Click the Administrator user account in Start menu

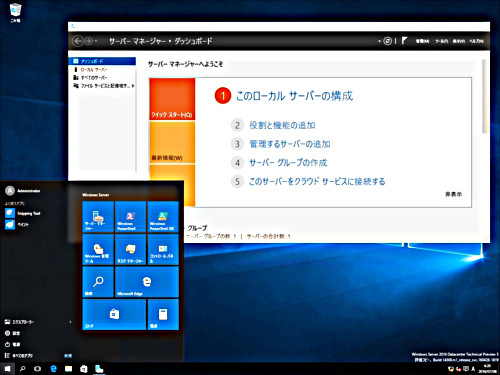[x=23, y=191]
